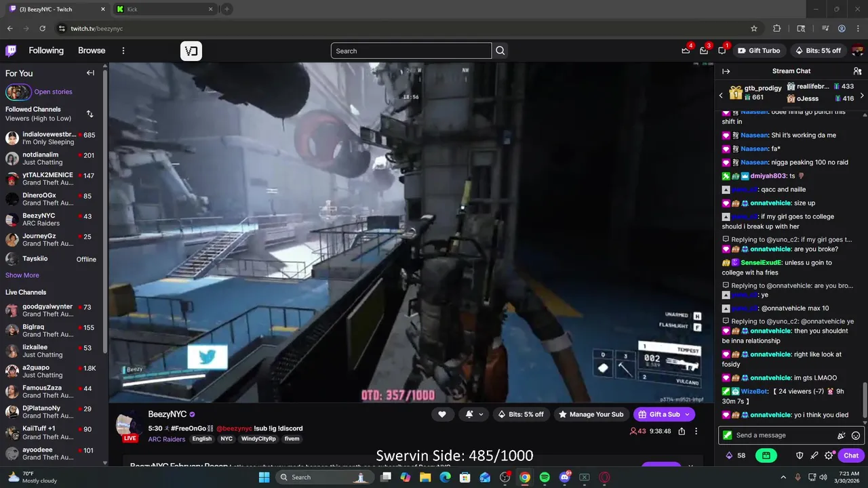Open a2quapo live channel
Screen dimensions: 868x488
pyautogui.click(x=52, y=371)
